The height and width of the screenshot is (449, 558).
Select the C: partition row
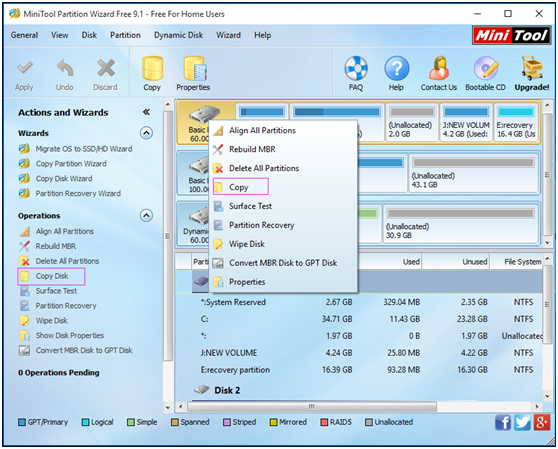coord(359,319)
